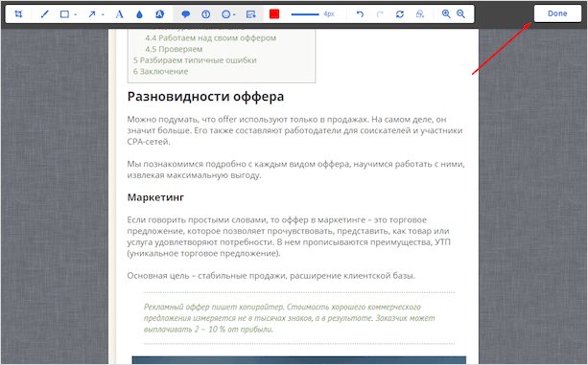Click the Done button
The width and height of the screenshot is (588, 365).
click(557, 13)
